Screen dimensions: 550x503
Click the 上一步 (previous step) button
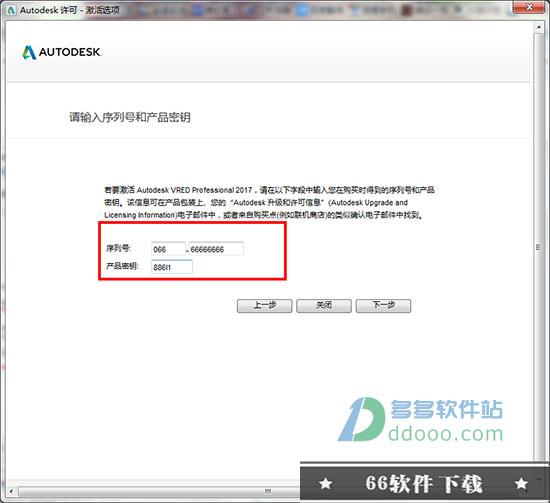coord(264,306)
